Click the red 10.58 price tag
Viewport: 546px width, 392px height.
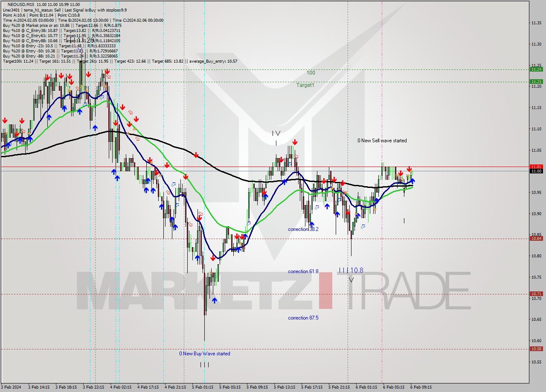click(536, 349)
